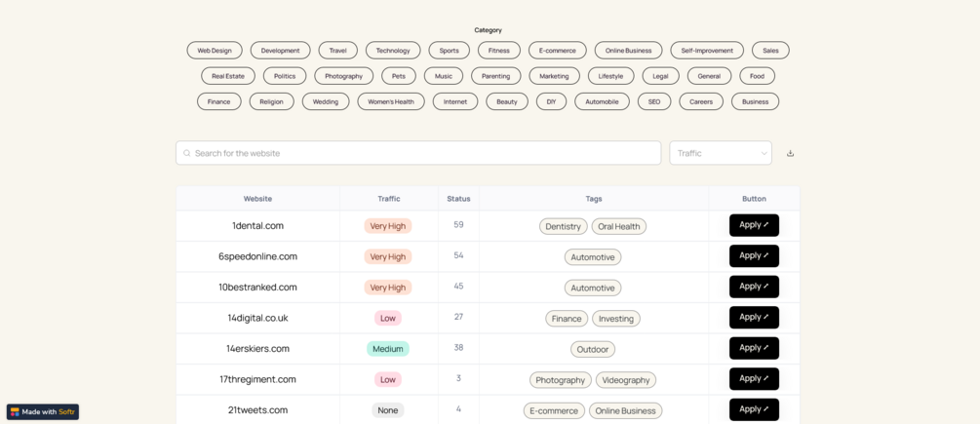
Task: Sort by the Traffic column header
Action: [x=388, y=199]
